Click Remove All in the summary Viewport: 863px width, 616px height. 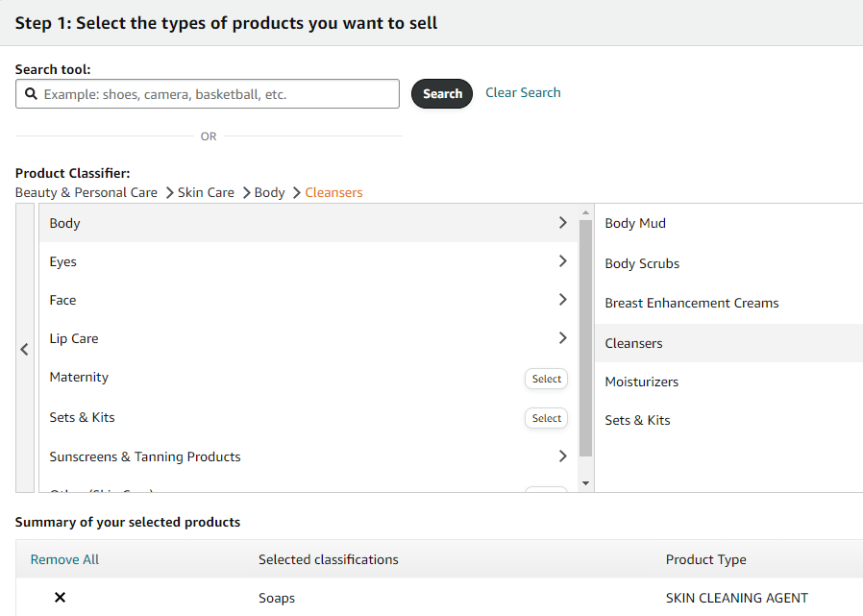[x=64, y=559]
